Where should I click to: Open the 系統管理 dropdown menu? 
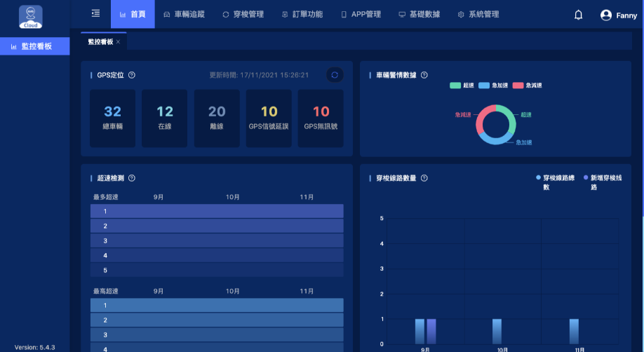point(478,14)
